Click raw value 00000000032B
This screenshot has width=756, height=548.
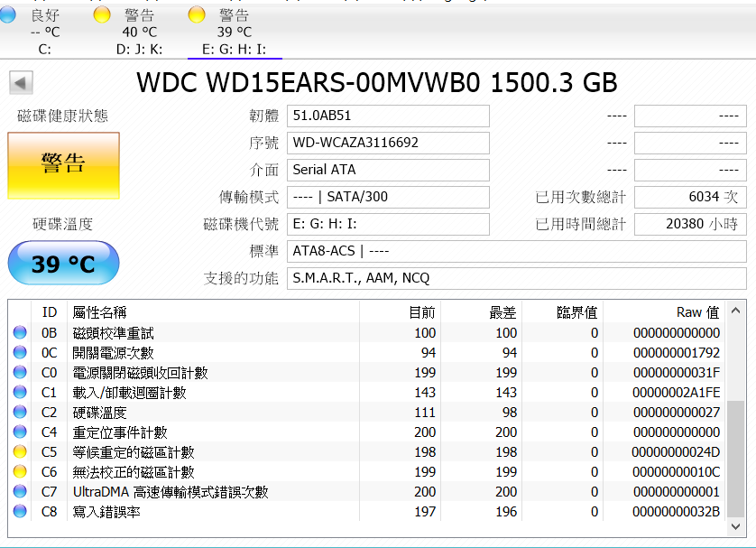676,511
